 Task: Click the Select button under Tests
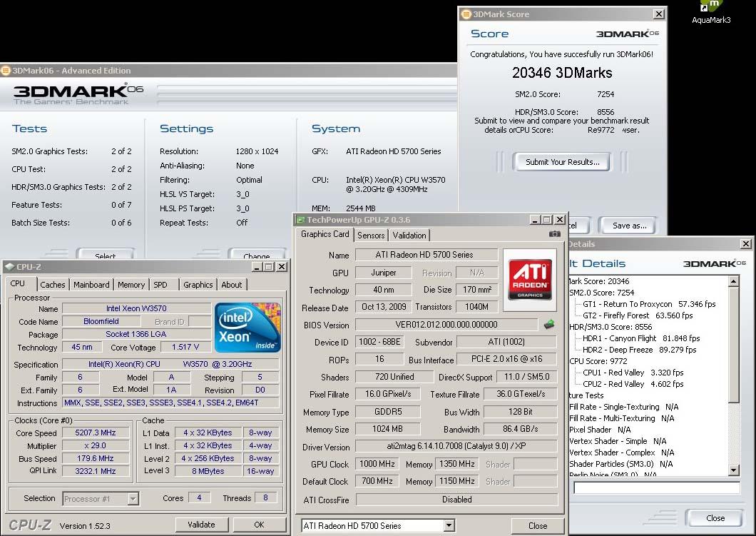click(x=105, y=254)
